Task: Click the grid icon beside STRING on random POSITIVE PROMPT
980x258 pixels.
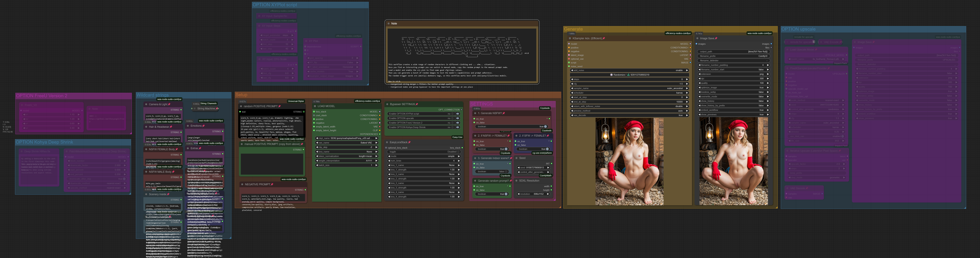Action: click(304, 112)
